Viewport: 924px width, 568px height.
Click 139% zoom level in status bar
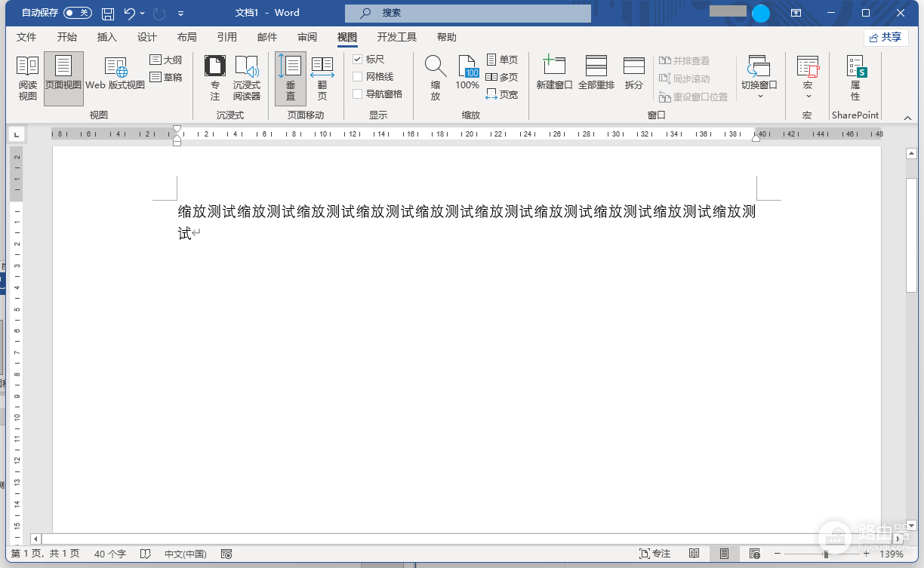(892, 554)
